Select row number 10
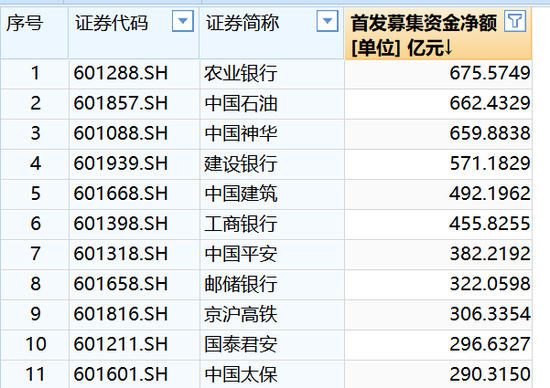 (35, 344)
